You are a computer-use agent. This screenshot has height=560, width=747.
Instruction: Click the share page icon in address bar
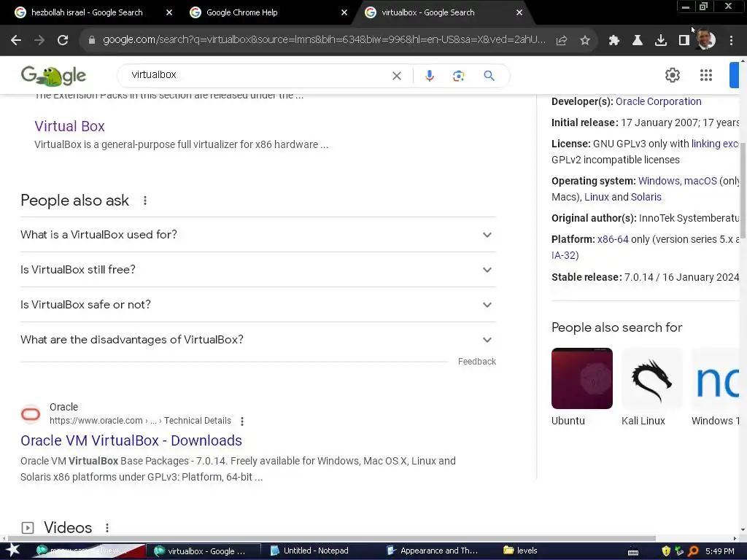click(x=562, y=41)
